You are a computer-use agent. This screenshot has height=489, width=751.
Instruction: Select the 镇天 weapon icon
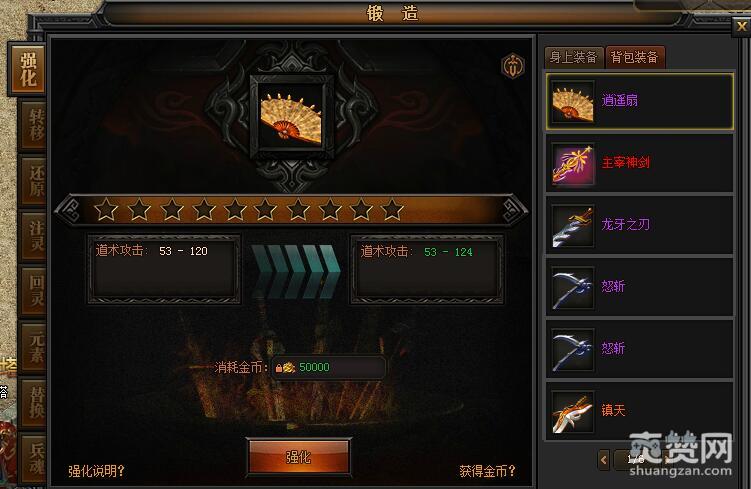point(573,412)
